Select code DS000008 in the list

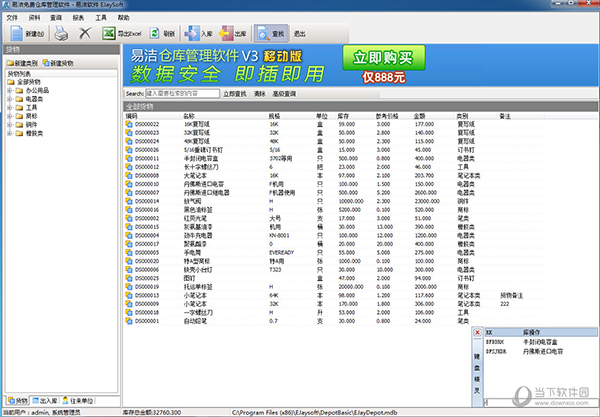[x=147, y=176]
